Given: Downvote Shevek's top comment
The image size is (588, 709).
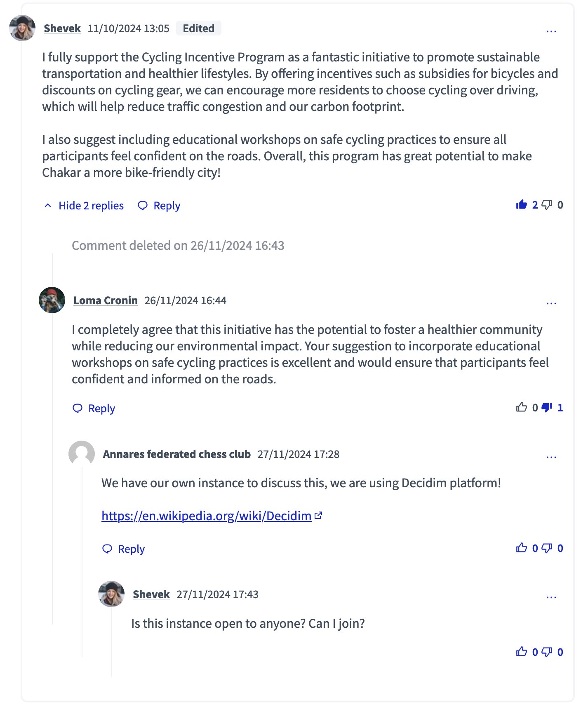Looking at the screenshot, I should (x=547, y=205).
